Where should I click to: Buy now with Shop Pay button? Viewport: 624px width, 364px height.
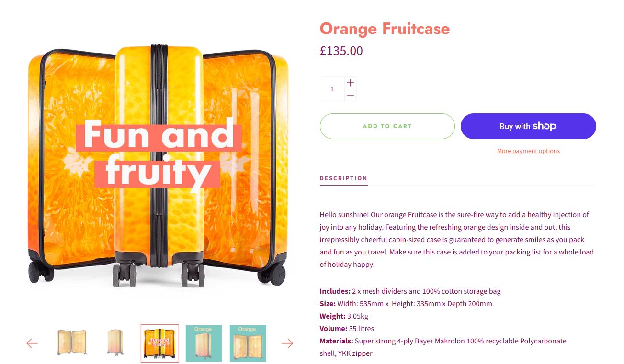[x=528, y=126]
